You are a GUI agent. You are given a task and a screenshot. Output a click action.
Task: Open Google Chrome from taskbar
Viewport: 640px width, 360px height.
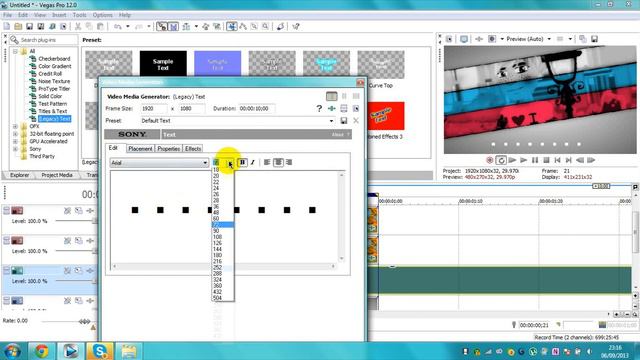tap(41, 351)
